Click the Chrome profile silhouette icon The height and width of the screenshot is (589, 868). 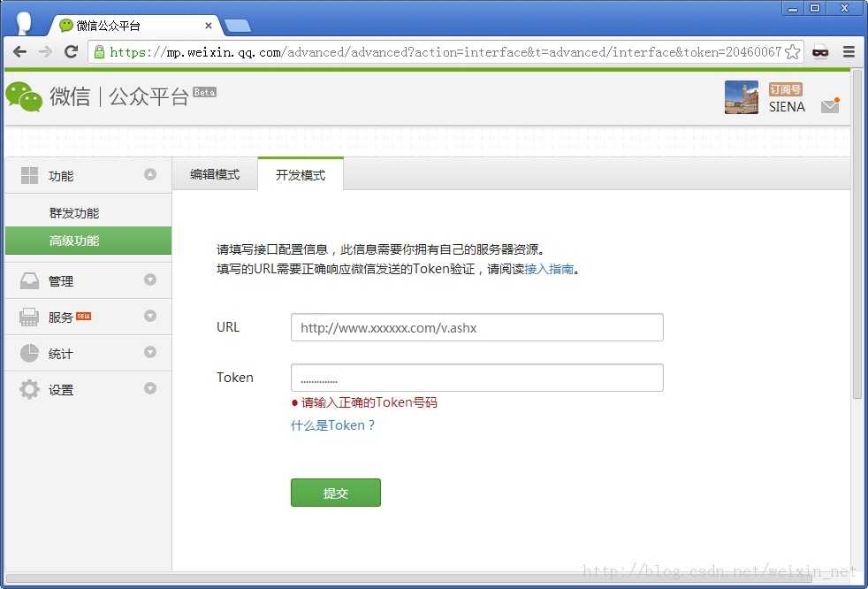click(24, 23)
